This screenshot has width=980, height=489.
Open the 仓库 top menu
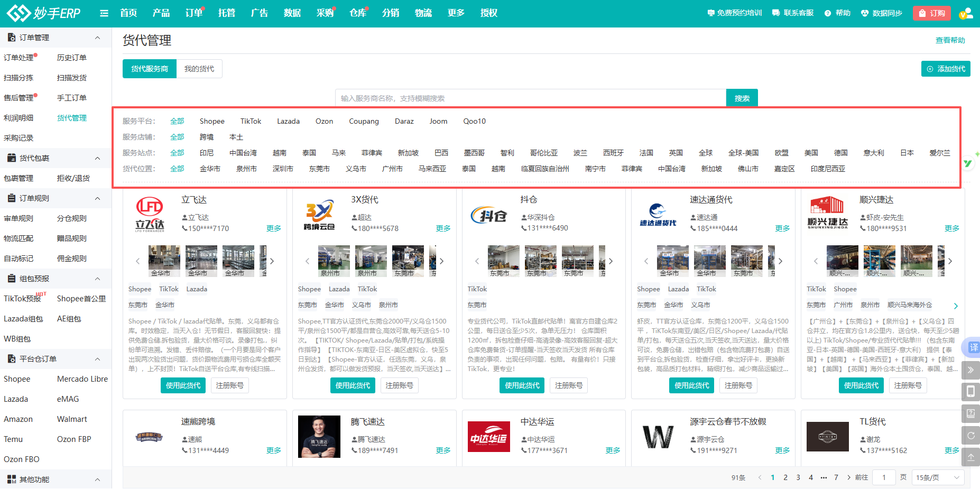358,13
